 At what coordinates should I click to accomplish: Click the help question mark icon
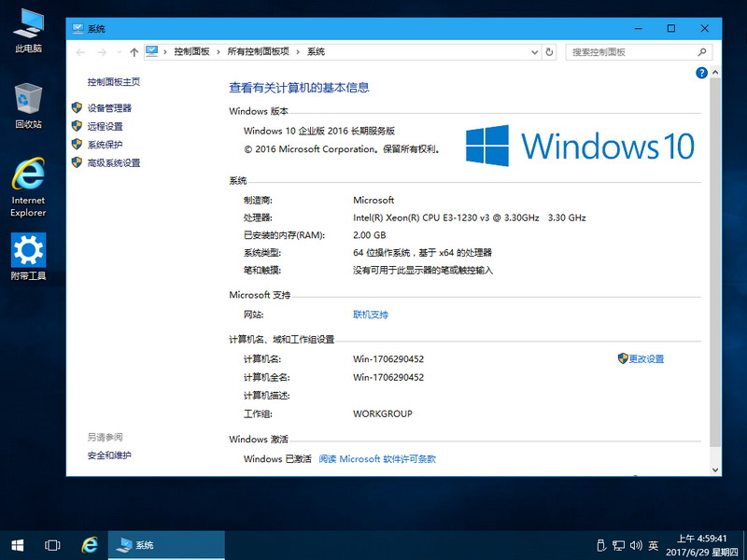tap(701, 73)
